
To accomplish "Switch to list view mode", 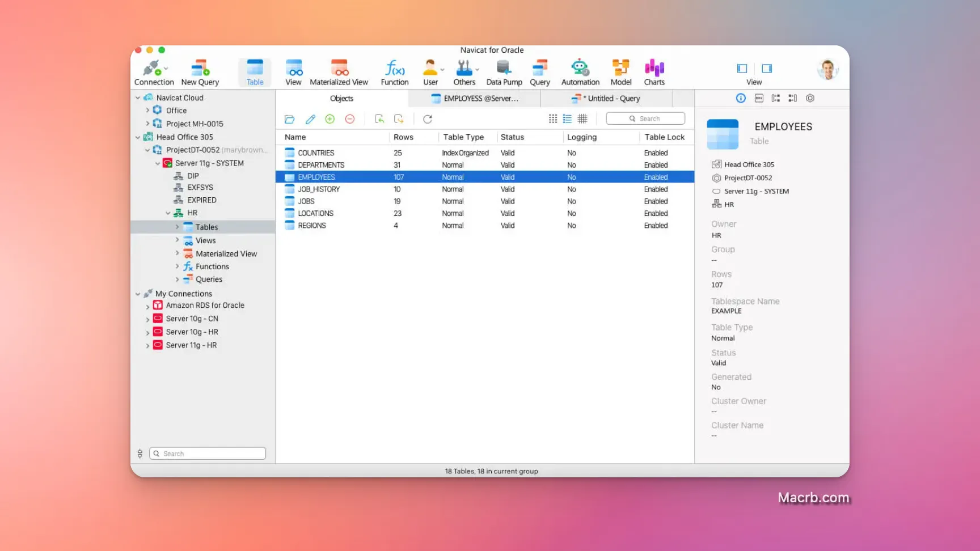I will pyautogui.click(x=567, y=118).
